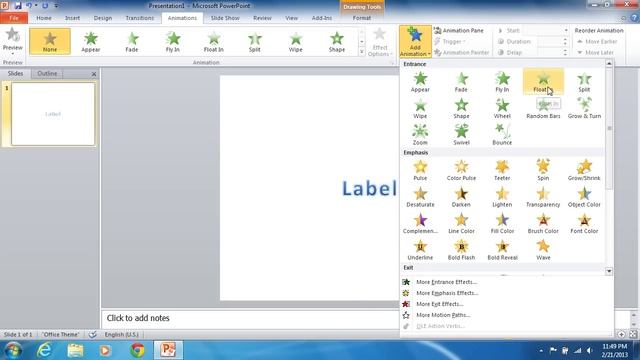This screenshot has width=640, height=360.
Task: Switch to the Insert ribbon tab
Action: (72, 18)
